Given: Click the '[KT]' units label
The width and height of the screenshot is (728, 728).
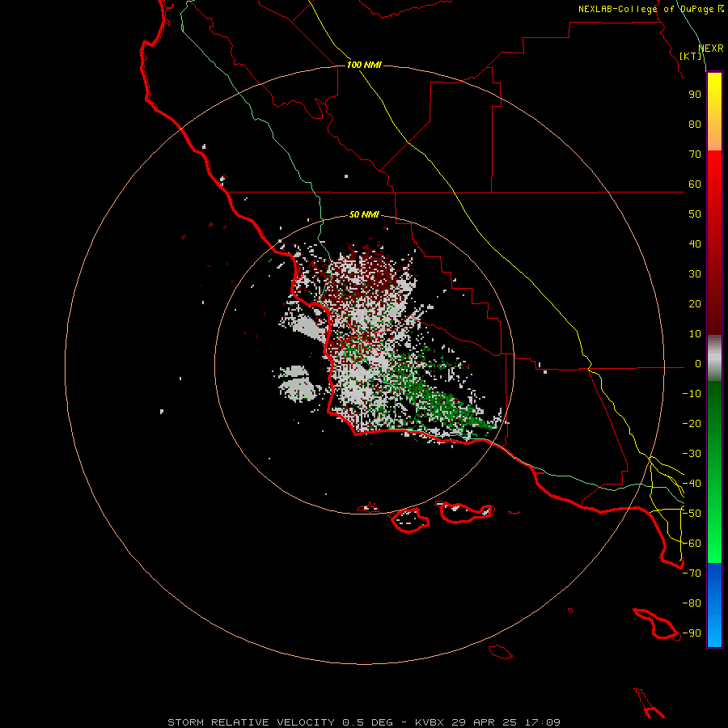Looking at the screenshot, I should pyautogui.click(x=691, y=56).
